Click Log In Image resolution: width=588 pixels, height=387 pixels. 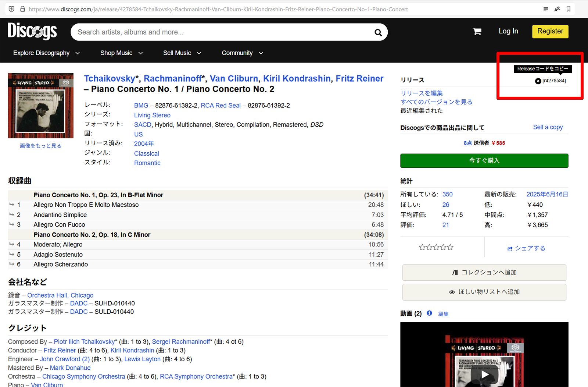(x=508, y=31)
